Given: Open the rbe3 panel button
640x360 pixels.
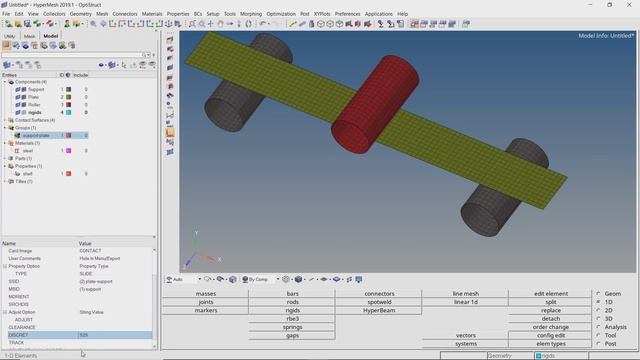Looking at the screenshot, I should pyautogui.click(x=292, y=319).
